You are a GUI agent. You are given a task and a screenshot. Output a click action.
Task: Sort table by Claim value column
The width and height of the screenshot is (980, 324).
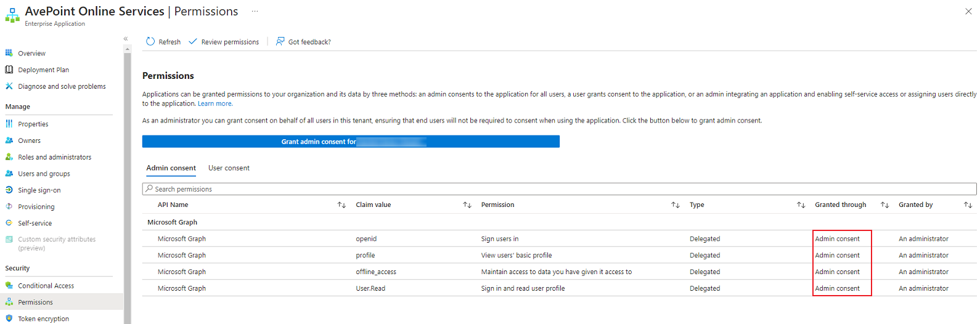(x=467, y=205)
